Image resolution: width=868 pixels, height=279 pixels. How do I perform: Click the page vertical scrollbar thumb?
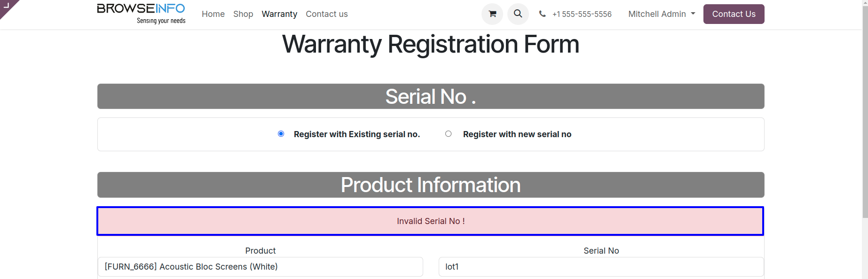[865, 113]
